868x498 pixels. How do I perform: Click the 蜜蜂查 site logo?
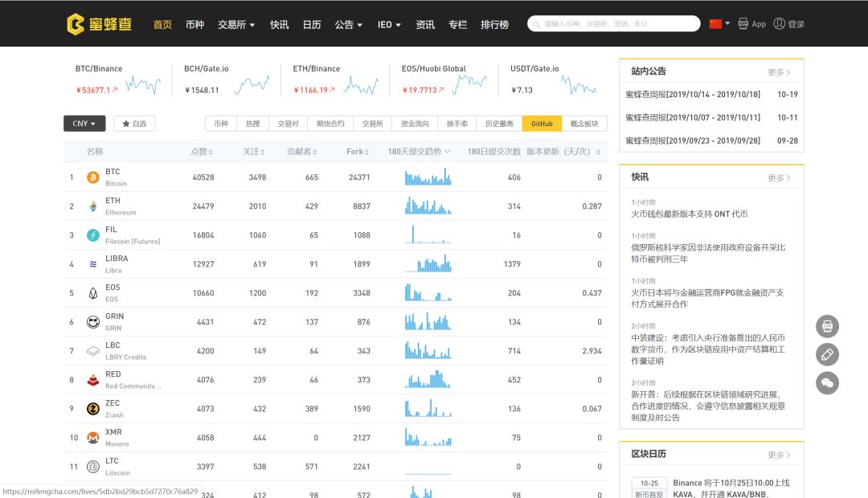pos(100,24)
